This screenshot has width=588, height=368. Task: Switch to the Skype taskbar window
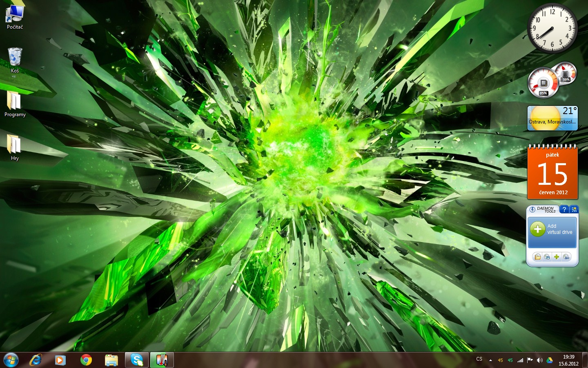coord(137,360)
